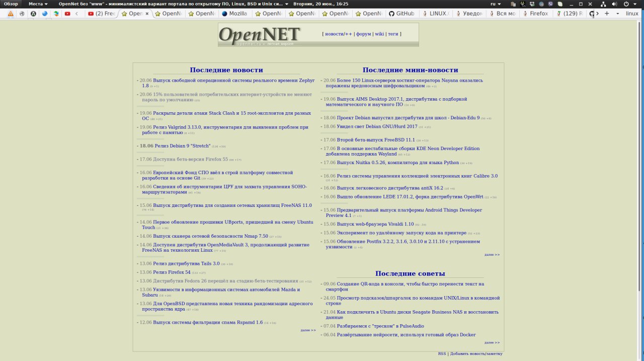The width and height of the screenshot is (644, 361).
Task: Open the Места places menu
Action: coord(38,4)
